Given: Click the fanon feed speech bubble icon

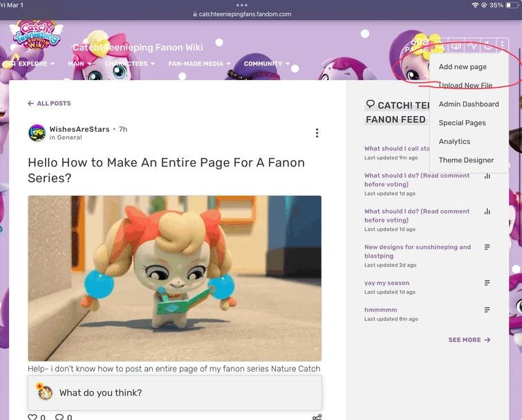Looking at the screenshot, I should (x=370, y=104).
